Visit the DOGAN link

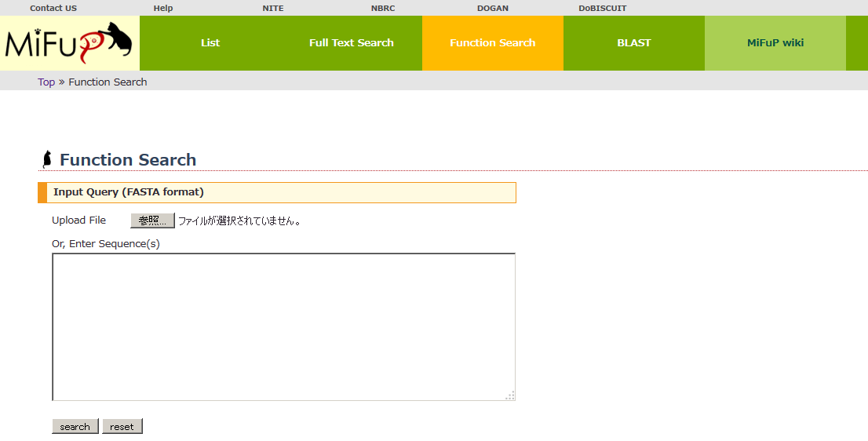point(493,9)
